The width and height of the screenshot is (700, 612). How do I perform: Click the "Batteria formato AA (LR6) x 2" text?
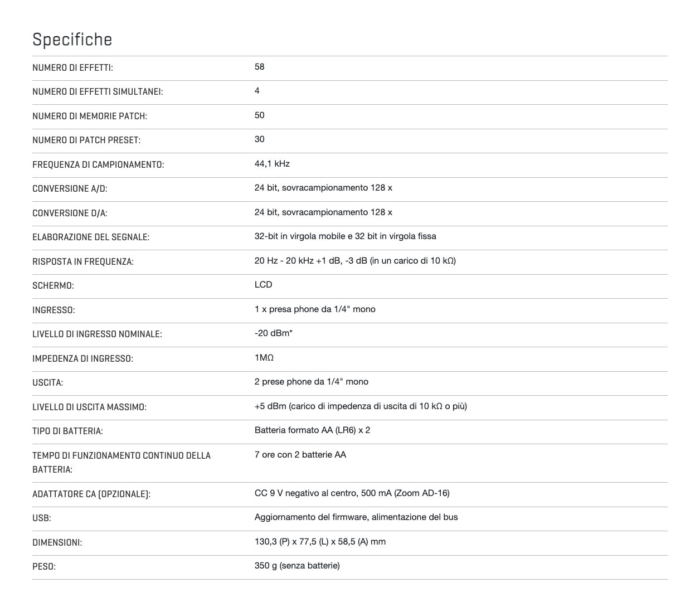point(312,430)
